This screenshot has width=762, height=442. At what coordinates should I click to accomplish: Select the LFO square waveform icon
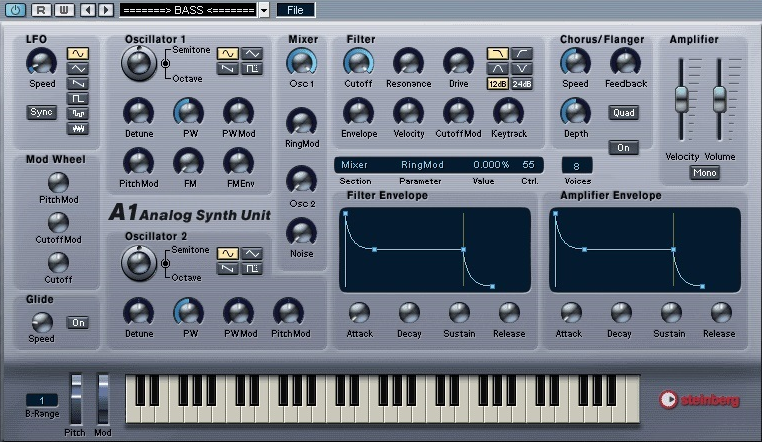pyautogui.click(x=77, y=98)
